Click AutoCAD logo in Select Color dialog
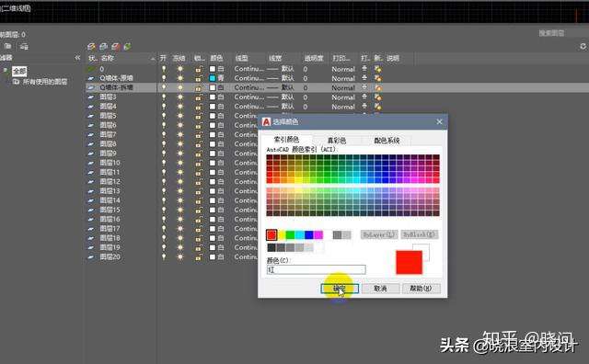The height and width of the screenshot is (364, 589). click(266, 121)
